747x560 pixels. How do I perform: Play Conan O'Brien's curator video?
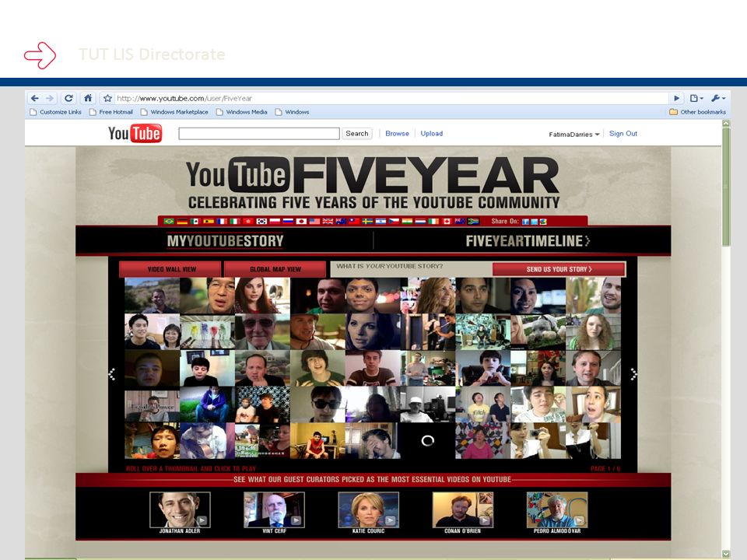pos(462,509)
